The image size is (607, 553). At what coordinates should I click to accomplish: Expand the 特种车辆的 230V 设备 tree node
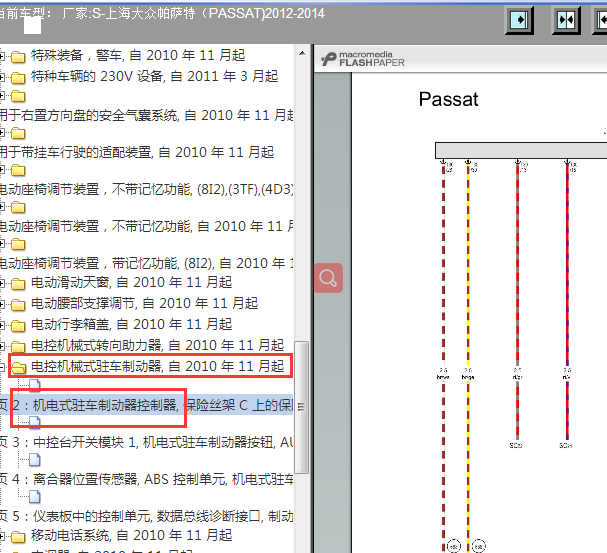click(2, 77)
